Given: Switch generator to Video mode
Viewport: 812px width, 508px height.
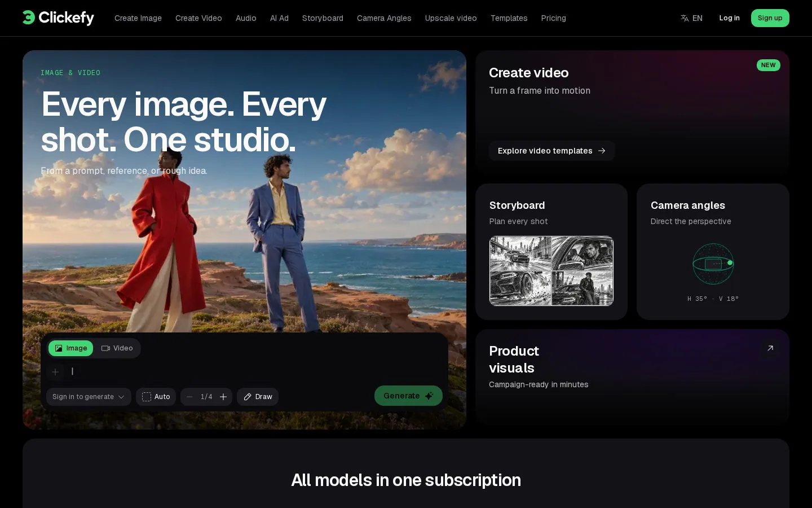Looking at the screenshot, I should tap(117, 348).
